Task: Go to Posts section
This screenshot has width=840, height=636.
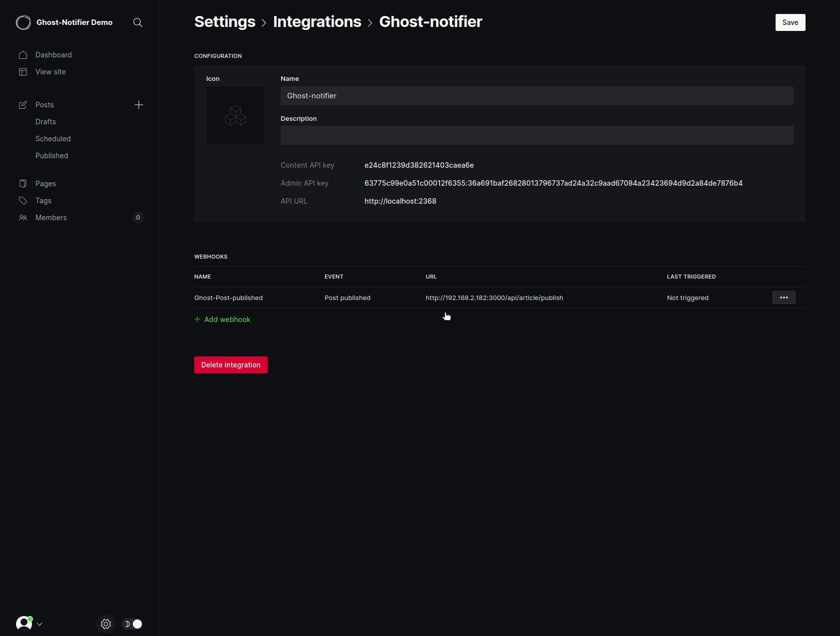Action: click(44, 105)
